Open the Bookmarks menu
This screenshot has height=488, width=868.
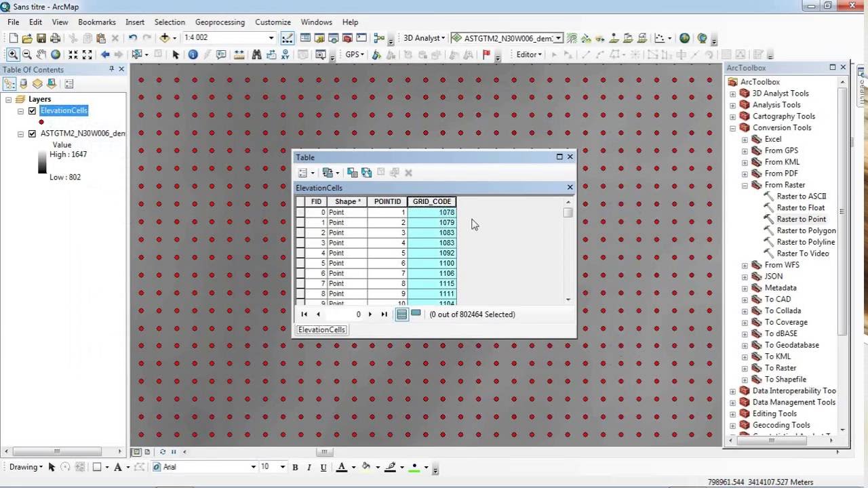[97, 22]
